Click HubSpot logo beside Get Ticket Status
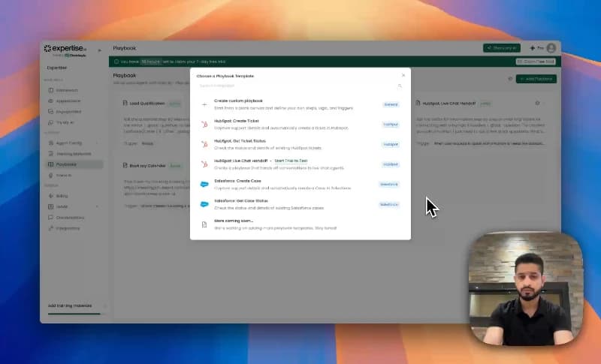Viewport: 601px width, 364px height. click(204, 143)
